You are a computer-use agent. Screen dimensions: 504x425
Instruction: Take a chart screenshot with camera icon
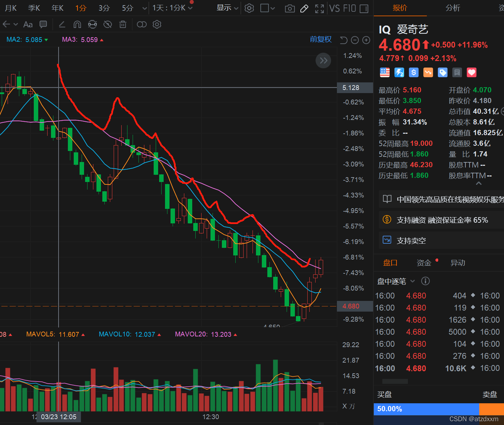coord(290,9)
